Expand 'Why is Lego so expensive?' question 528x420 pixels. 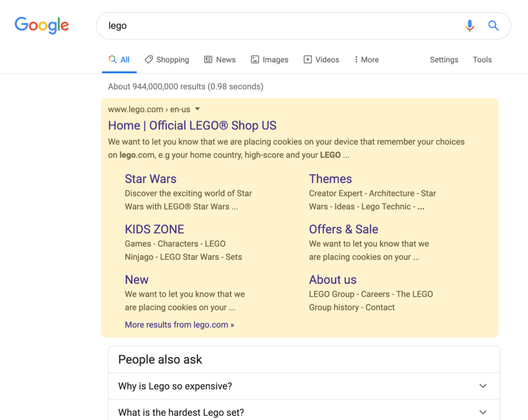[304, 386]
